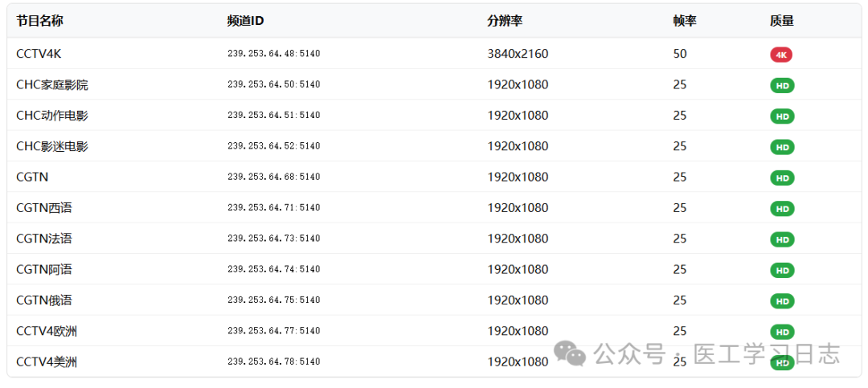Click the WeChat logo in watermark
The width and height of the screenshot is (868, 388).
tap(572, 353)
